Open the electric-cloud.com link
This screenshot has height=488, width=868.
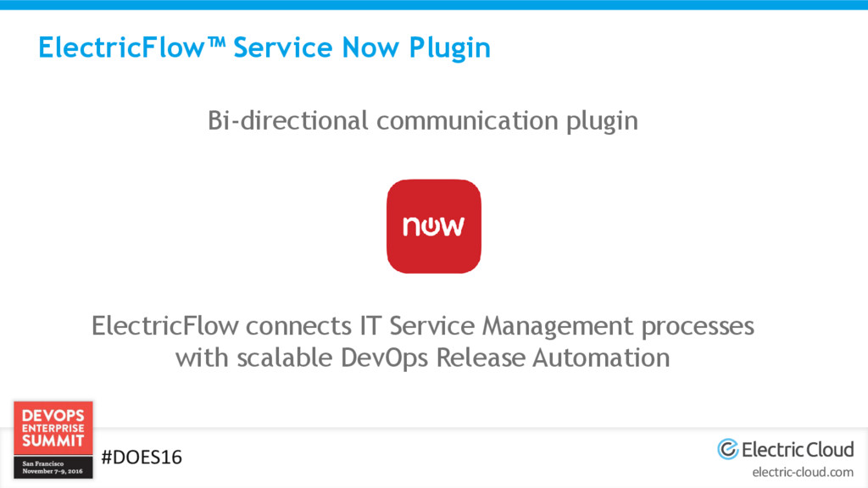(x=803, y=473)
